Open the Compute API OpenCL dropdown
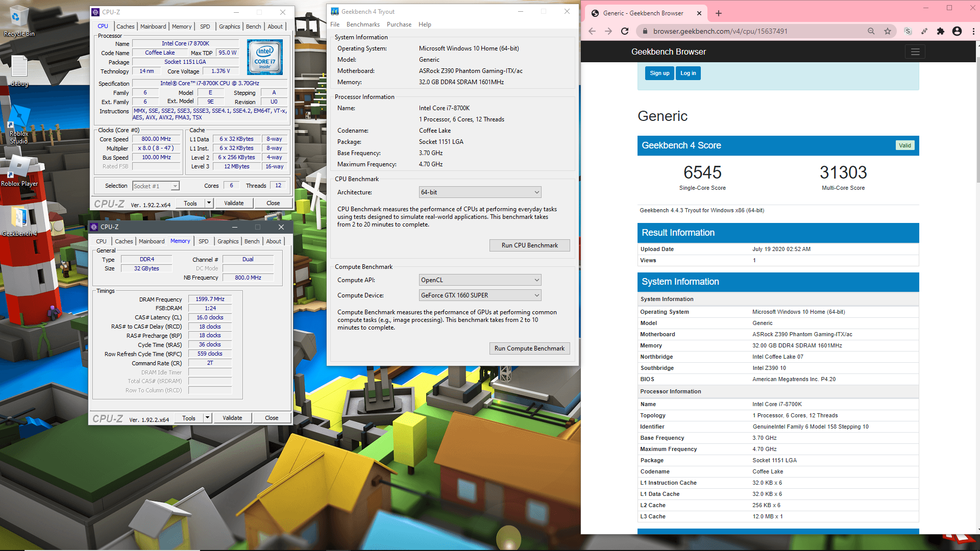Image resolution: width=980 pixels, height=551 pixels. coord(480,280)
